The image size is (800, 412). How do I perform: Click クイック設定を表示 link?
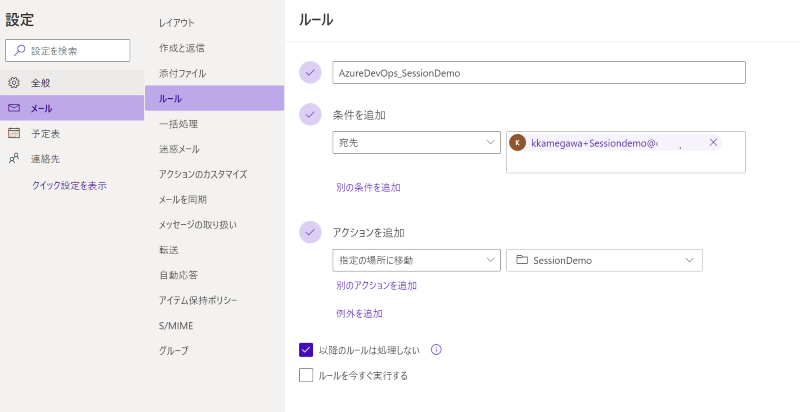pyautogui.click(x=69, y=185)
